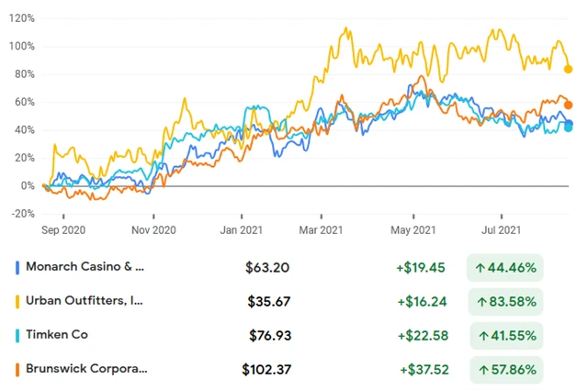Click the cyan Timken Co color marker
This screenshot has height=390, width=588.
[x=18, y=336]
